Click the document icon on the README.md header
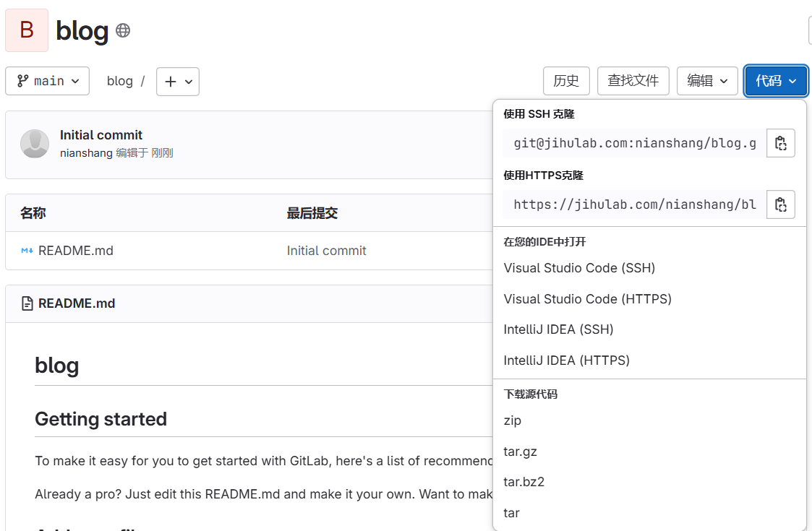812x531 pixels. 27,303
